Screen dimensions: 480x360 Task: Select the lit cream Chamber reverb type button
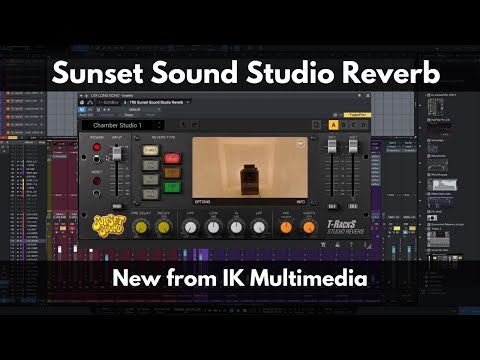pyautogui.click(x=150, y=150)
